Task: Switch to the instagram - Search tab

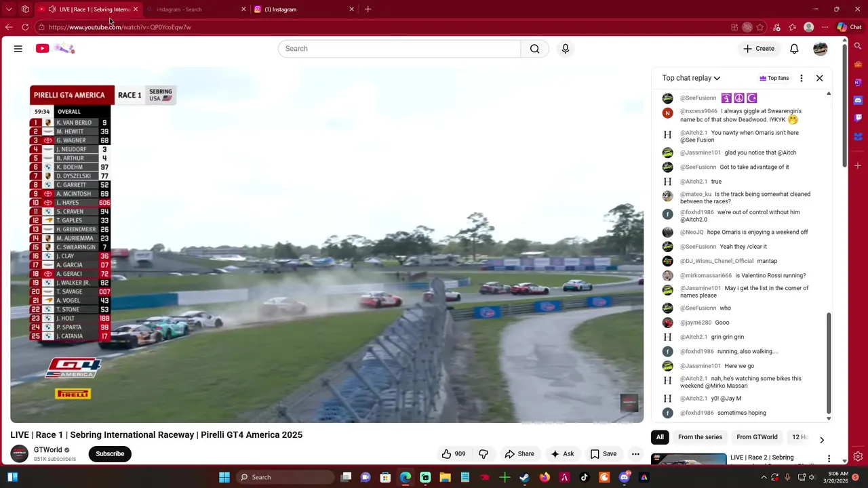Action: (x=197, y=9)
